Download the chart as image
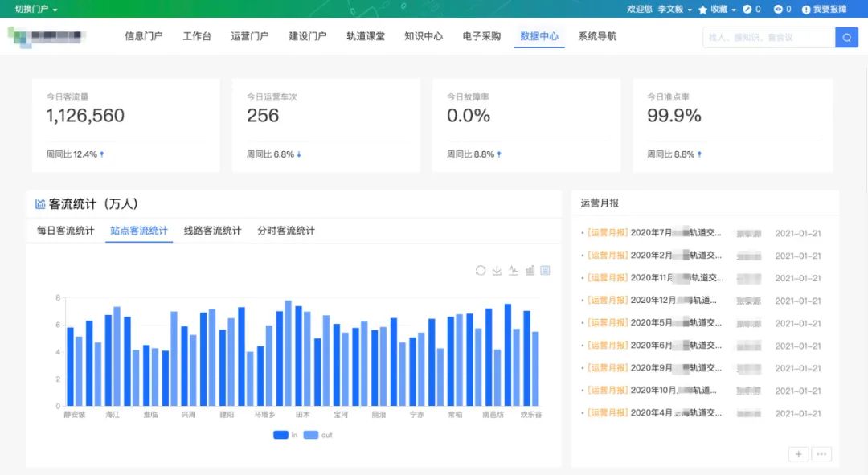The image size is (868, 475). (497, 270)
